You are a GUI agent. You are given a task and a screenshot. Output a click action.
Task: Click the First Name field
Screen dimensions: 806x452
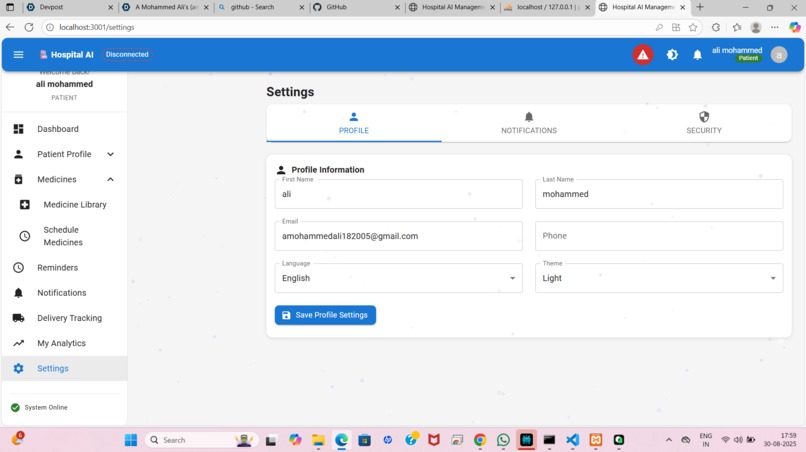(398, 194)
